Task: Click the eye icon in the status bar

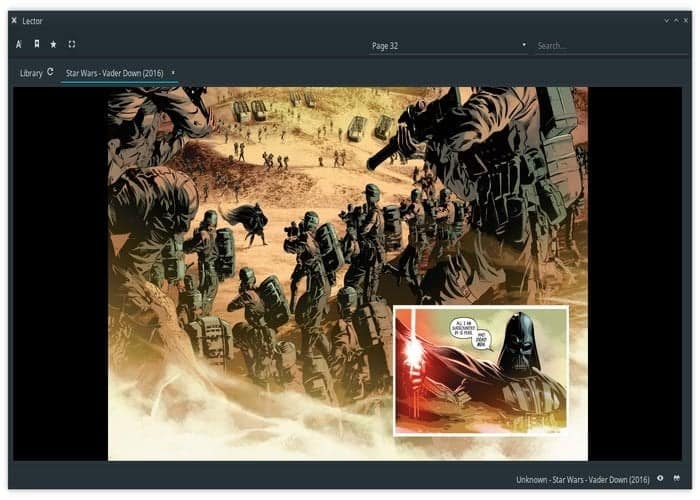Action: pyautogui.click(x=660, y=478)
